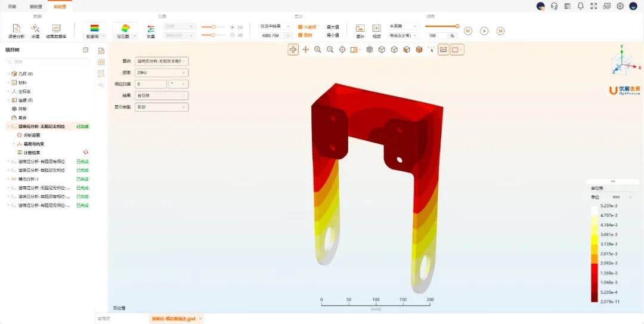Expand the 几何 (9) tree node
Viewport: 644px width, 324px height.
[8, 73]
